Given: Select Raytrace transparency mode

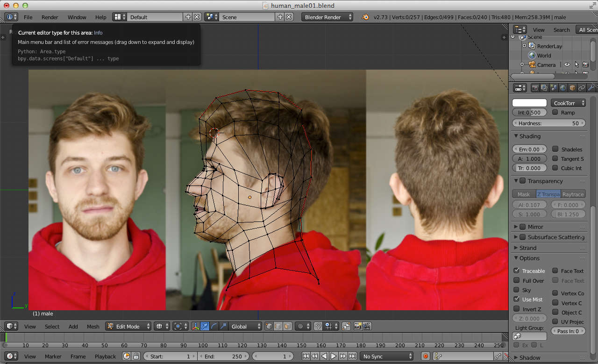Looking at the screenshot, I should [x=573, y=194].
